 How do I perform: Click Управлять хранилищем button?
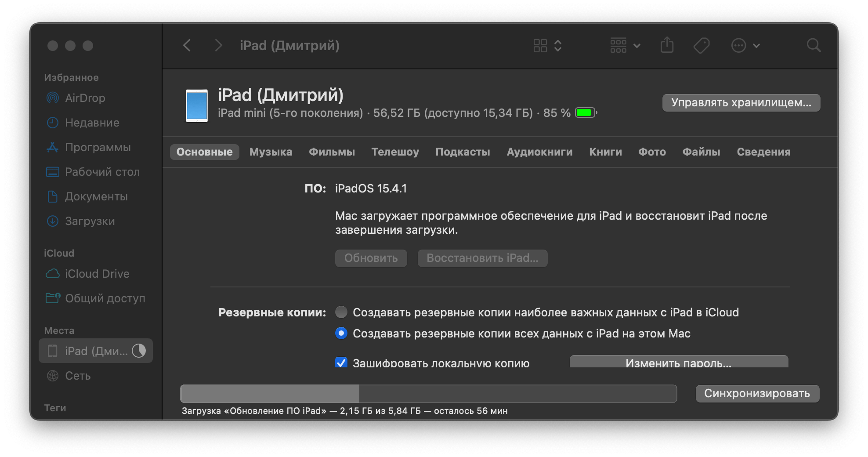click(741, 102)
